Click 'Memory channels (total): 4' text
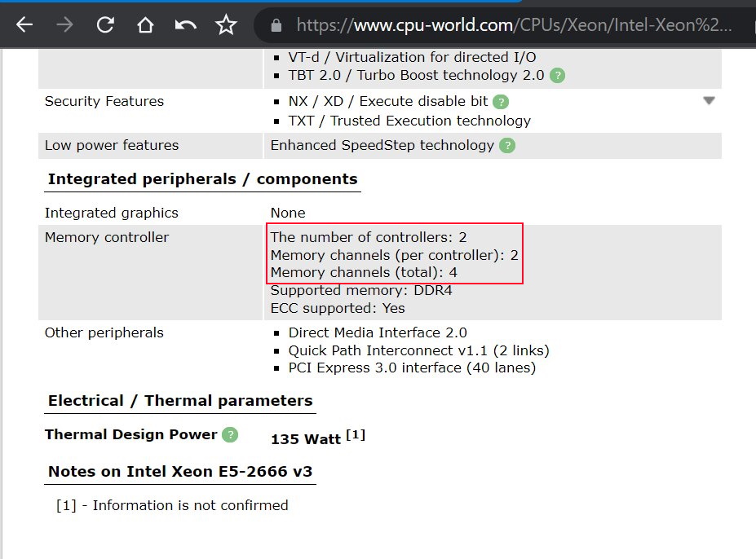756x559 pixels. pyautogui.click(x=364, y=272)
